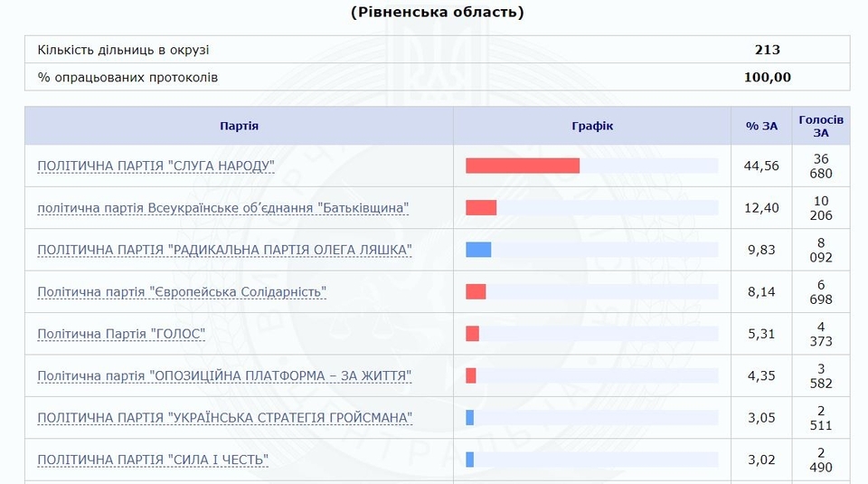Click "РАДИКАЛЬНА ПАРТІЯ ОЛЕГА ЛЯШКА" link
The width and height of the screenshot is (868, 484).
(224, 250)
